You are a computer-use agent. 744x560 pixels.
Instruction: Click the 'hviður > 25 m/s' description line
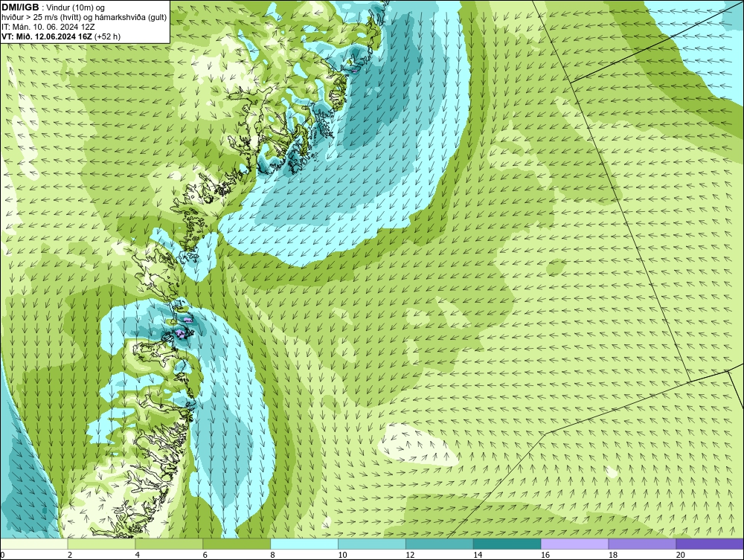coord(84,18)
